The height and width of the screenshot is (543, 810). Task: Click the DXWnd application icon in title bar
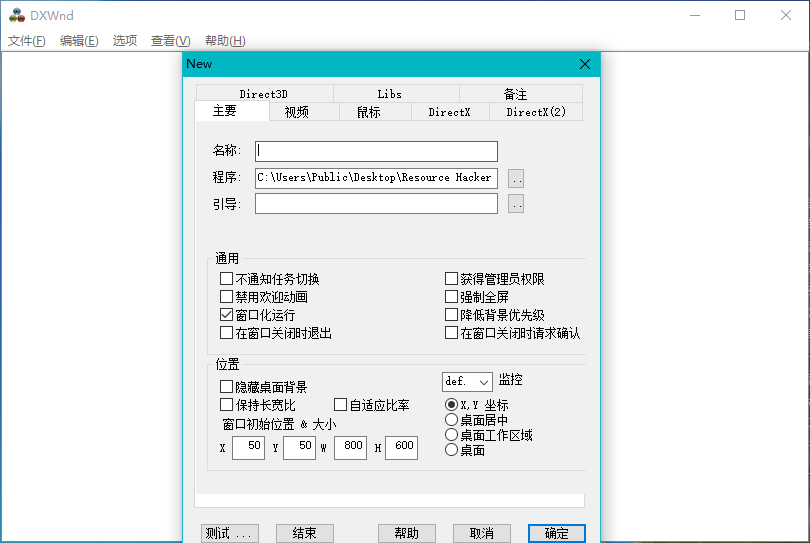[17, 15]
